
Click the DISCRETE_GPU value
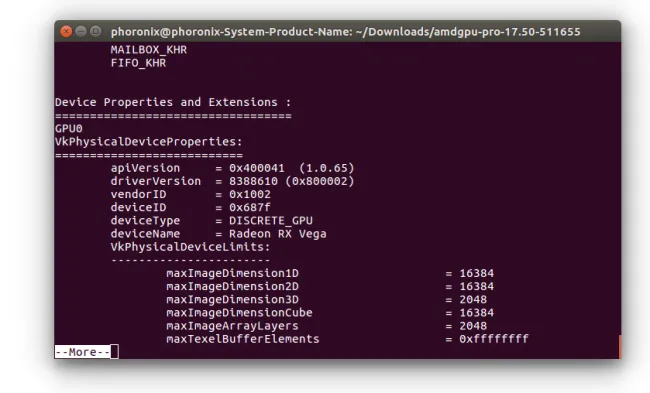click(271, 221)
